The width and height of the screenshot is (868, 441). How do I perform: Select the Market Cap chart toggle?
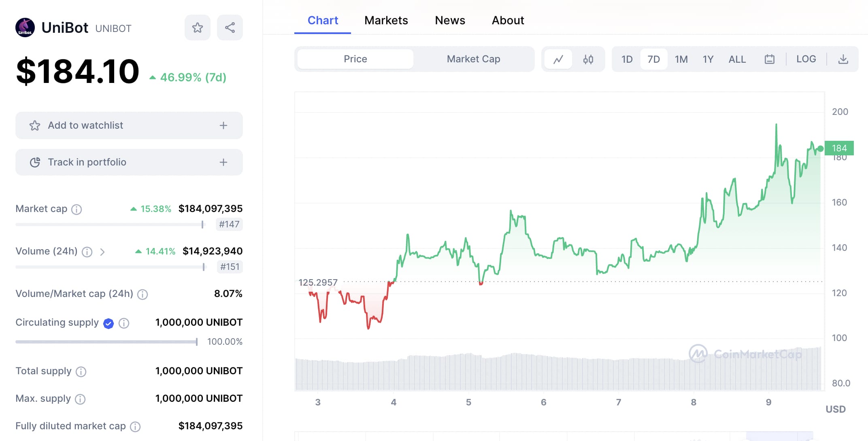coord(473,59)
